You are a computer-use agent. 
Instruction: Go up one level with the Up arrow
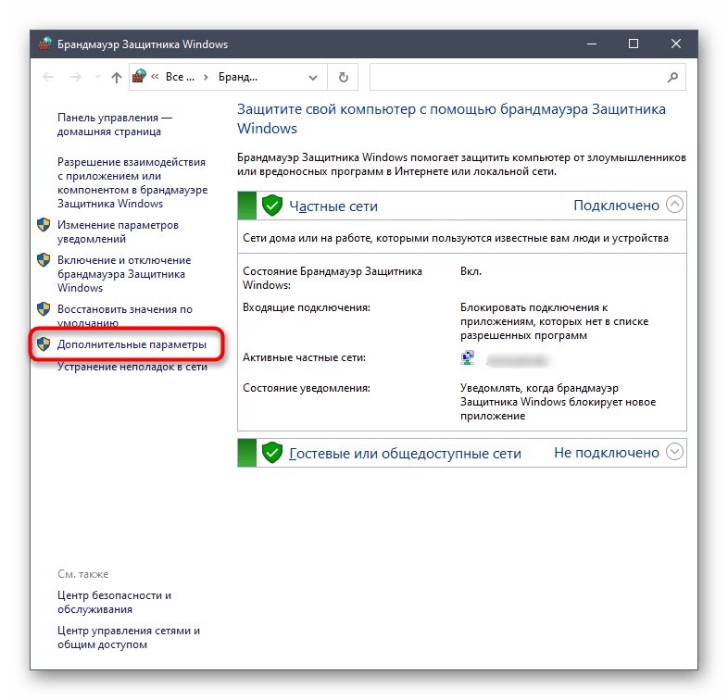(x=117, y=77)
